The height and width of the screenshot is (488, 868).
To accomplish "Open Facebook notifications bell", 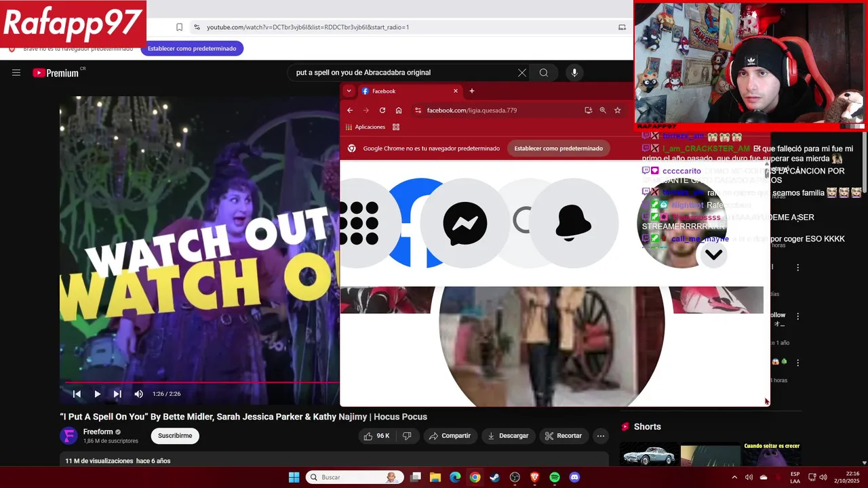I will (x=573, y=223).
